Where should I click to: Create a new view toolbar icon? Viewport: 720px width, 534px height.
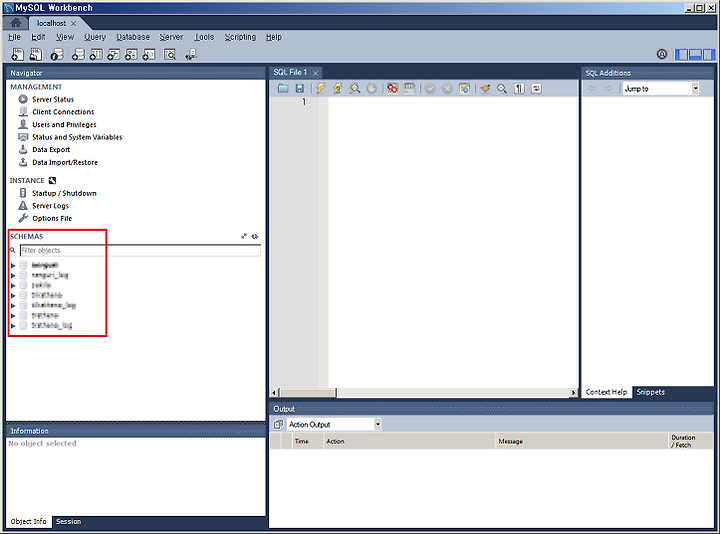click(x=113, y=54)
